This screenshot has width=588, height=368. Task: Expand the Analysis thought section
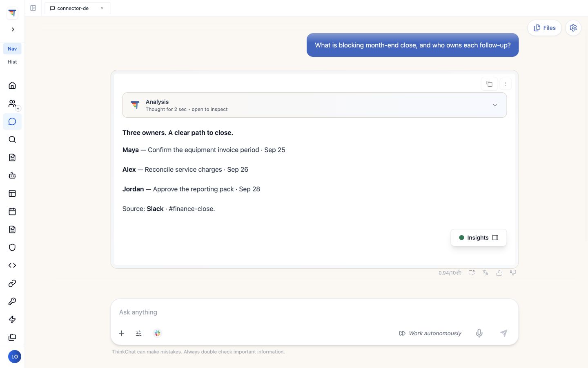click(314, 105)
